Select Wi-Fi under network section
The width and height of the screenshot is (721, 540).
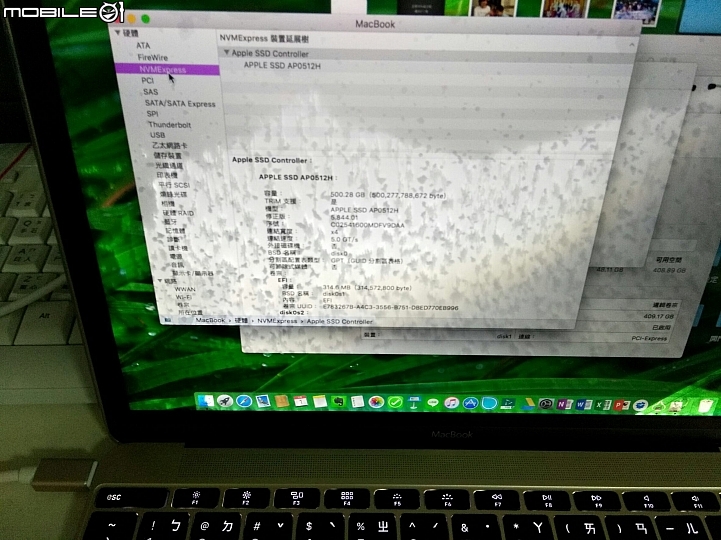[184, 297]
